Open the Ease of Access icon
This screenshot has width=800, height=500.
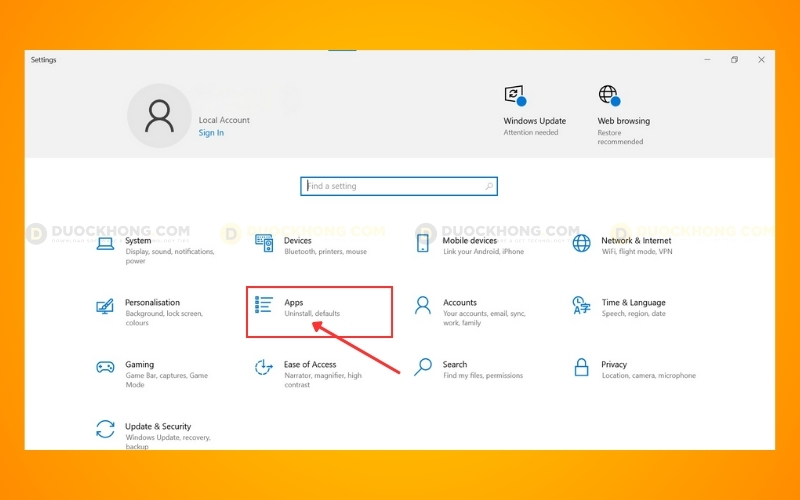coord(264,367)
